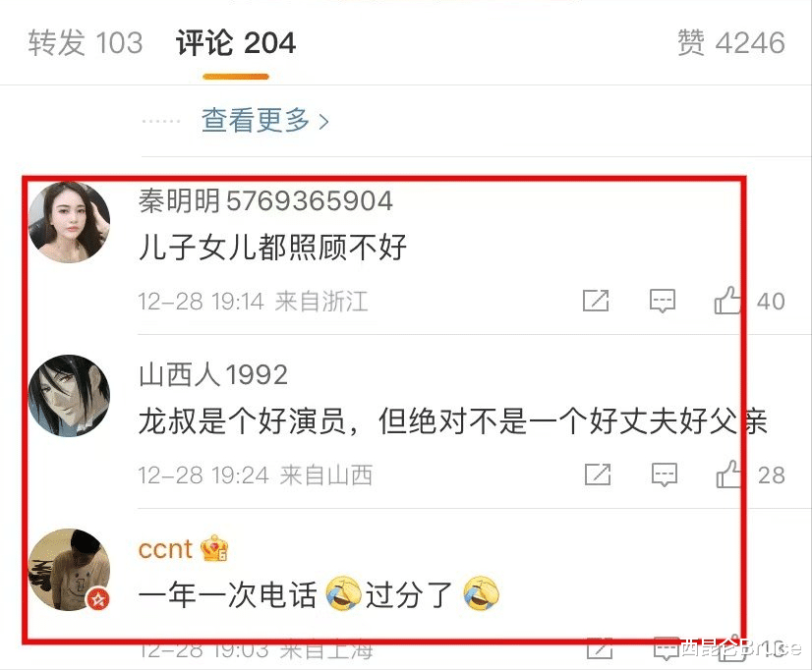This screenshot has height=670, width=812.
Task: Repost the comment by 山西人1992
Action: tap(598, 475)
